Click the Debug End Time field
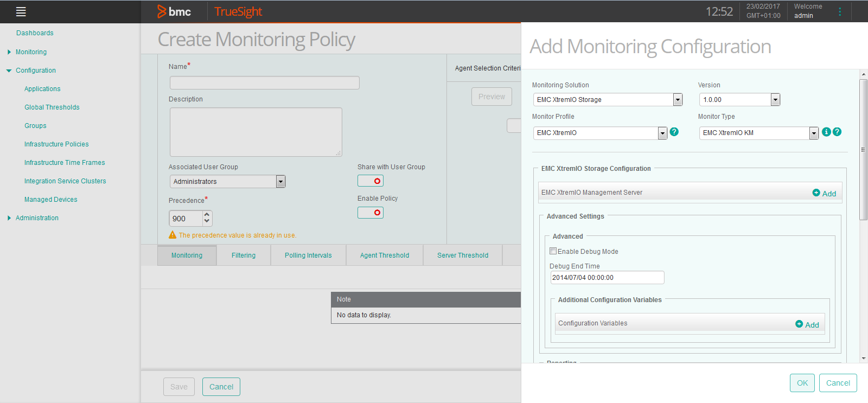Screen dimensions: 868x403 [x=607, y=277]
